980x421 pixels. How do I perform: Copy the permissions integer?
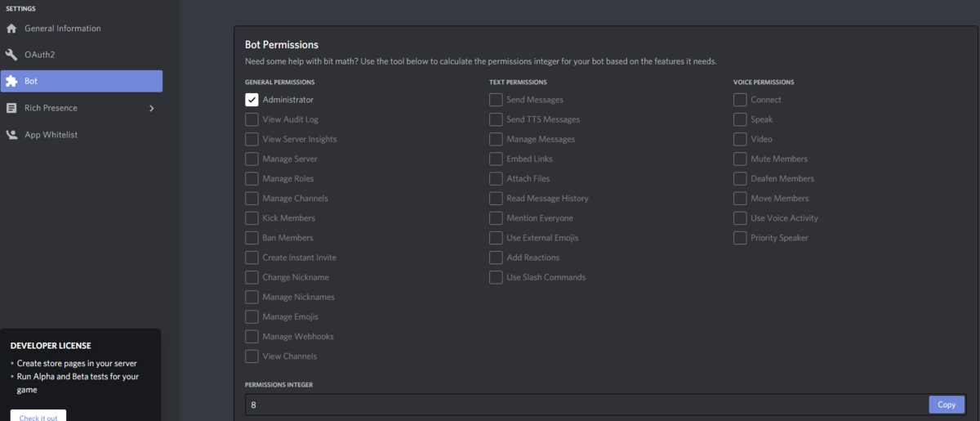tap(946, 405)
